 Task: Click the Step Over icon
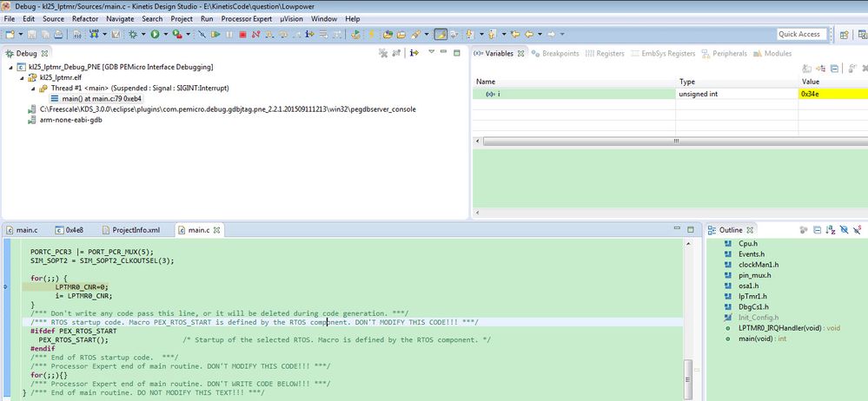click(x=282, y=35)
